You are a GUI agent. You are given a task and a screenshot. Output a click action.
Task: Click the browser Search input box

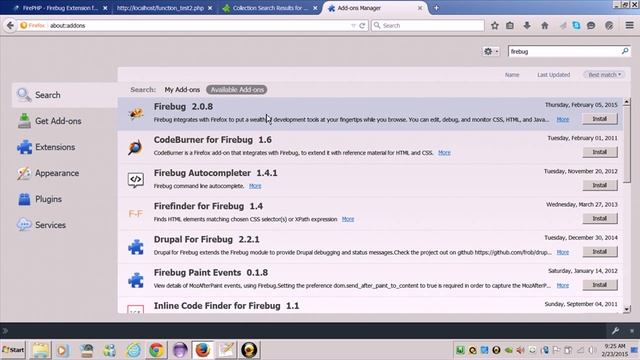(427, 25)
